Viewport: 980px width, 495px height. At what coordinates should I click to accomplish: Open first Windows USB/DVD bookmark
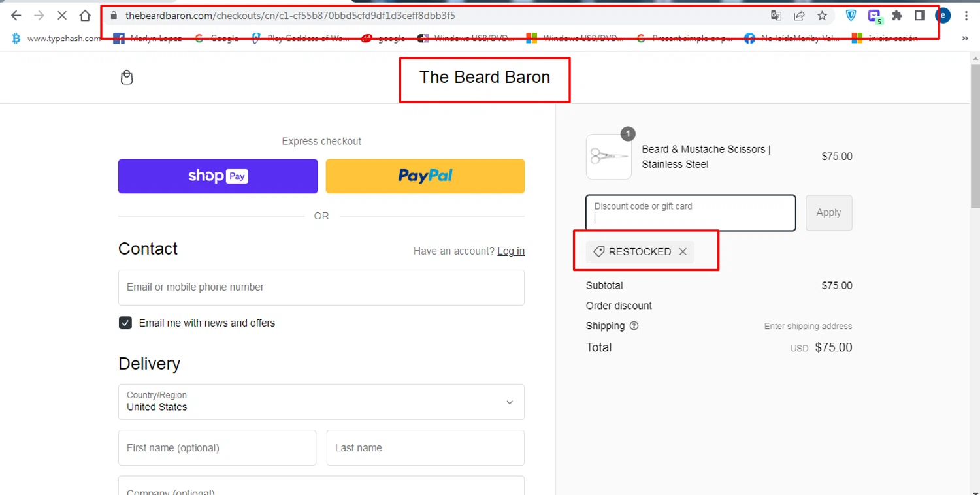pyautogui.click(x=466, y=39)
